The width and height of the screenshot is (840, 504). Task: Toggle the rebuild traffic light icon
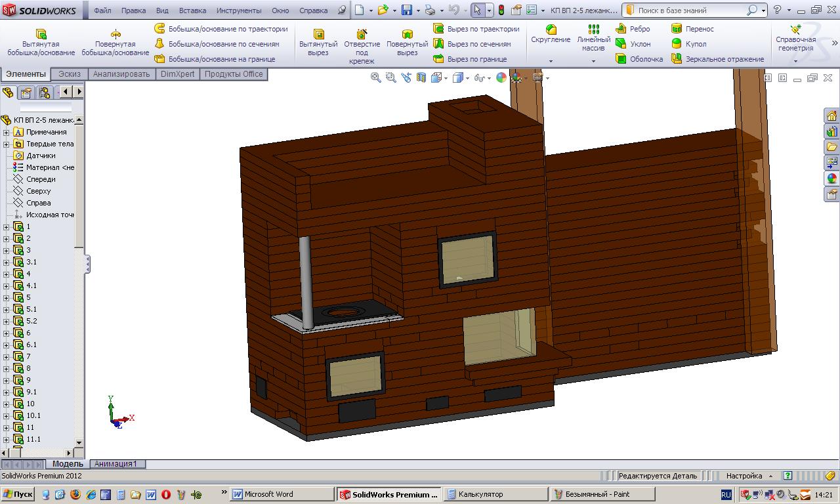click(x=501, y=10)
